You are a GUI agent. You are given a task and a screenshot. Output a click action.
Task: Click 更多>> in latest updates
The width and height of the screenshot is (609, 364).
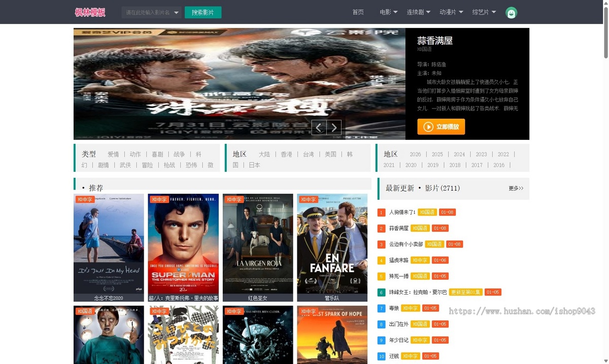point(516,188)
